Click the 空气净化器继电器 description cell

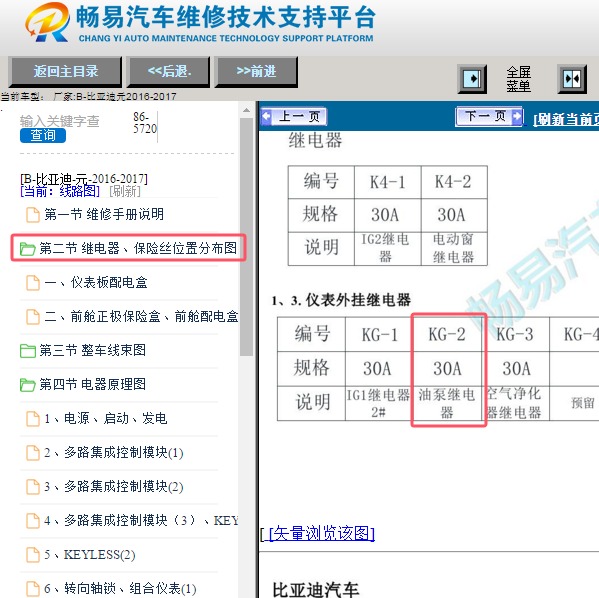515,404
